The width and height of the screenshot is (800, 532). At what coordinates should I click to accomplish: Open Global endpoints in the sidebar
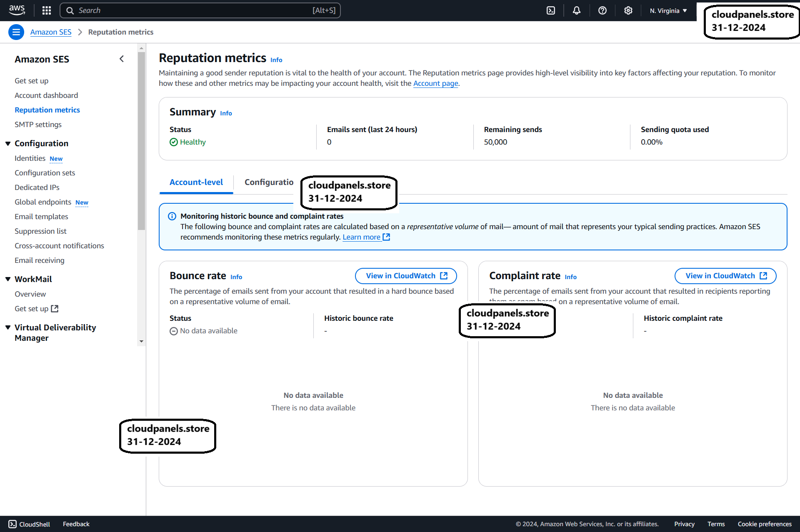[x=43, y=202]
